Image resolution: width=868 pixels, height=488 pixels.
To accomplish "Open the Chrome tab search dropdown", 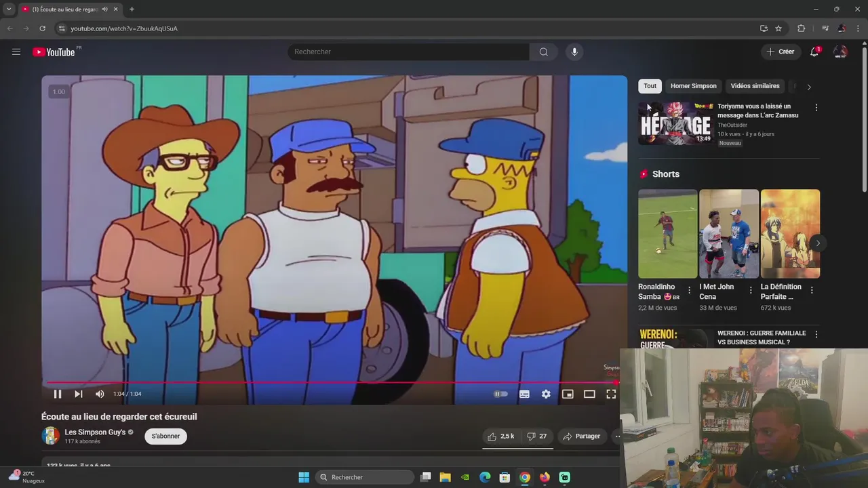I will click(x=8, y=9).
